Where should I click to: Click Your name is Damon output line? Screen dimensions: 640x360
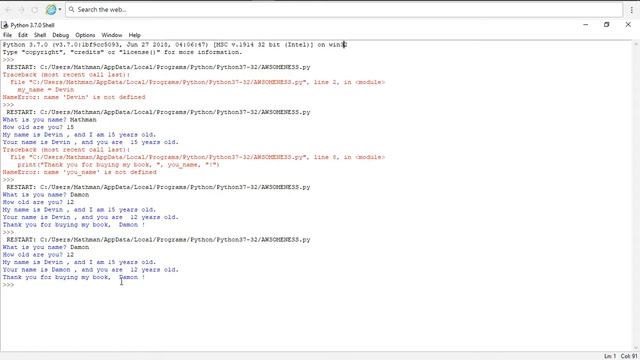point(91,270)
